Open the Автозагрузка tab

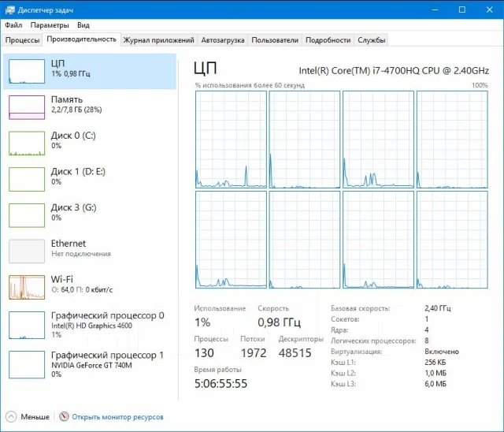click(223, 40)
